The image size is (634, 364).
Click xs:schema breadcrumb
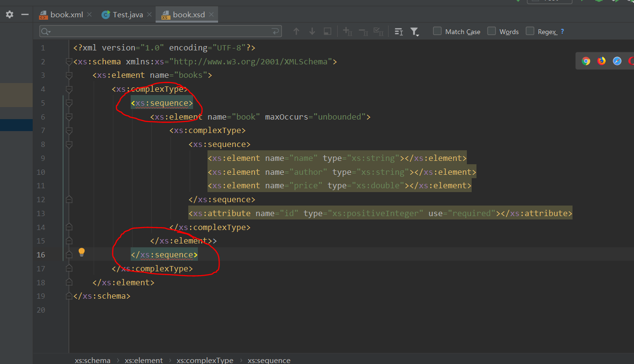93,360
